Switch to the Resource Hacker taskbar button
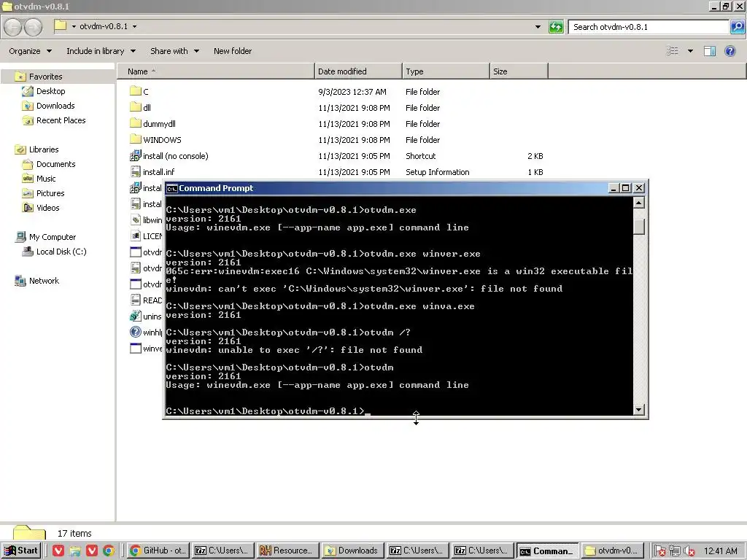747x560 pixels. pos(288,551)
